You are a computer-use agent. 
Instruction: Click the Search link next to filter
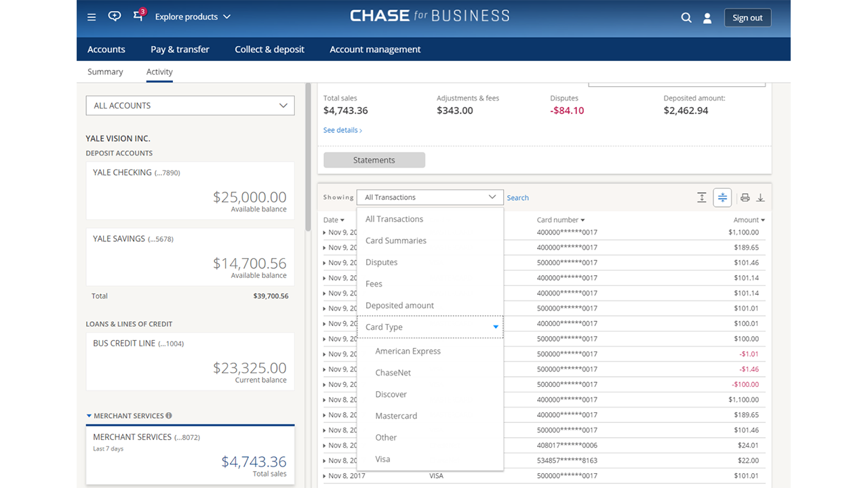coord(518,198)
